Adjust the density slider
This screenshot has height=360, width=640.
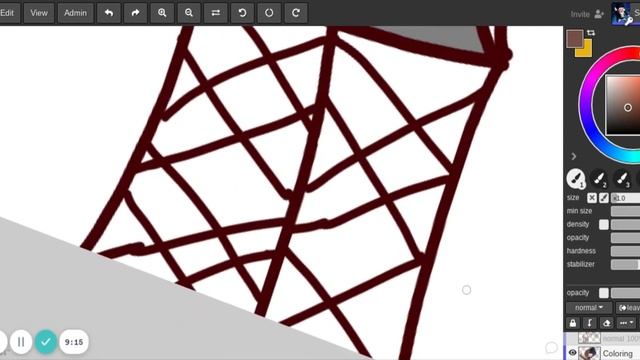coord(625,224)
